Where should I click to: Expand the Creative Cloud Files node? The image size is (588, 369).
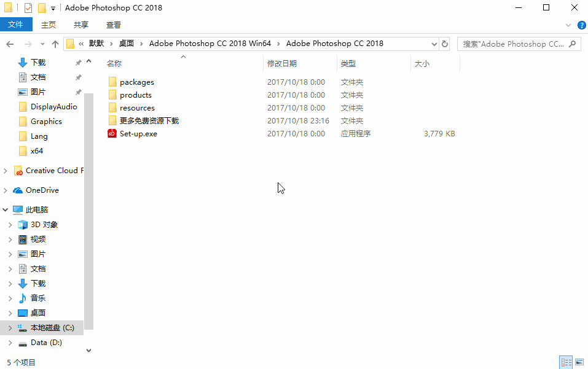tap(5, 170)
